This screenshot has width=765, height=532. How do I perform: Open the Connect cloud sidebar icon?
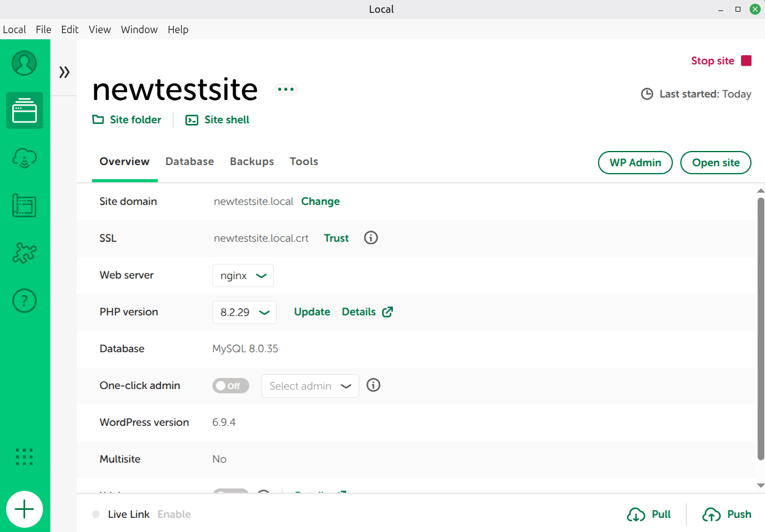[25, 158]
